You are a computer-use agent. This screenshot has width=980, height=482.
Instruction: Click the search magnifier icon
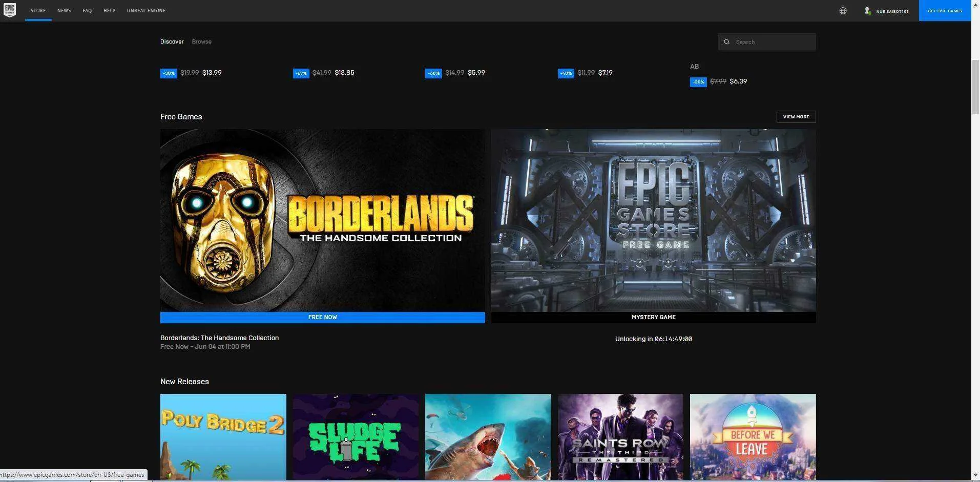(x=726, y=42)
